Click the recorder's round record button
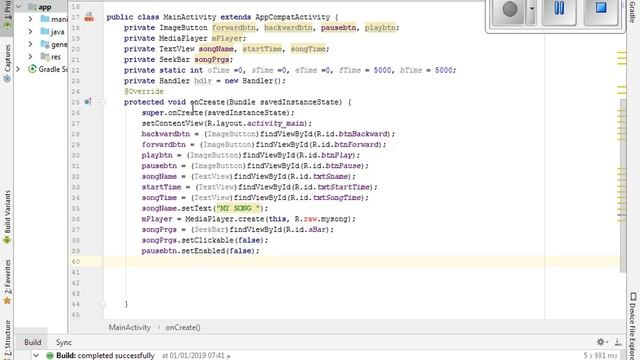 click(509, 9)
